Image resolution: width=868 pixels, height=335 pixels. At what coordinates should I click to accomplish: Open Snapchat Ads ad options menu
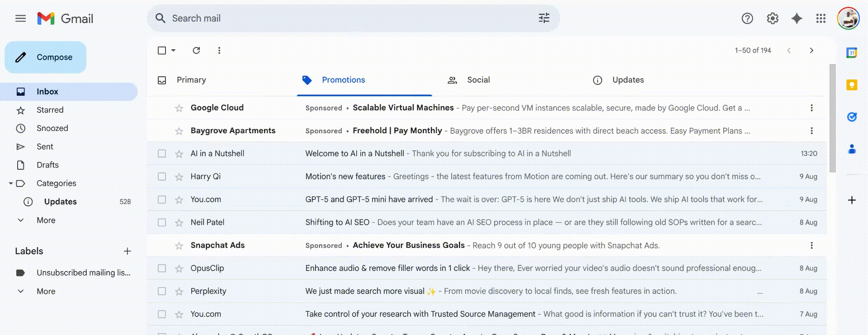click(811, 246)
